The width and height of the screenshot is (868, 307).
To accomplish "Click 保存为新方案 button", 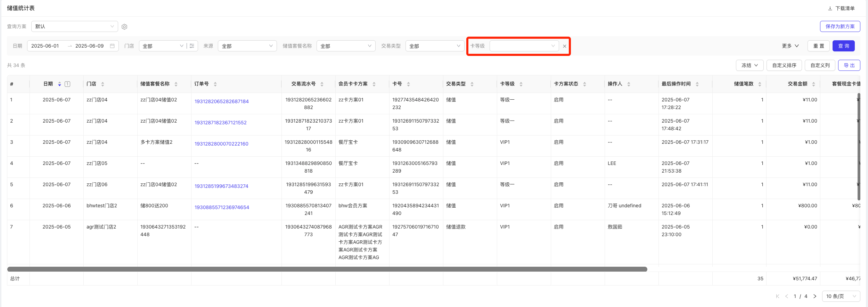I will click(x=840, y=26).
